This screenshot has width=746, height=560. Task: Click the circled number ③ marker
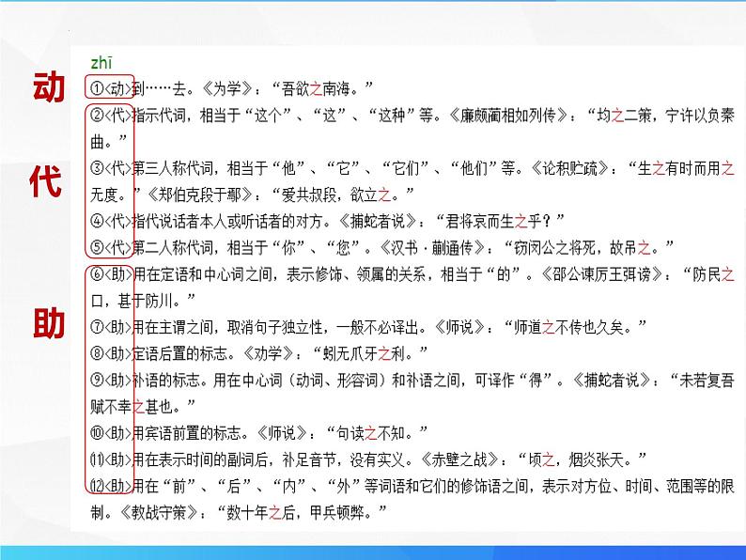[95, 169]
